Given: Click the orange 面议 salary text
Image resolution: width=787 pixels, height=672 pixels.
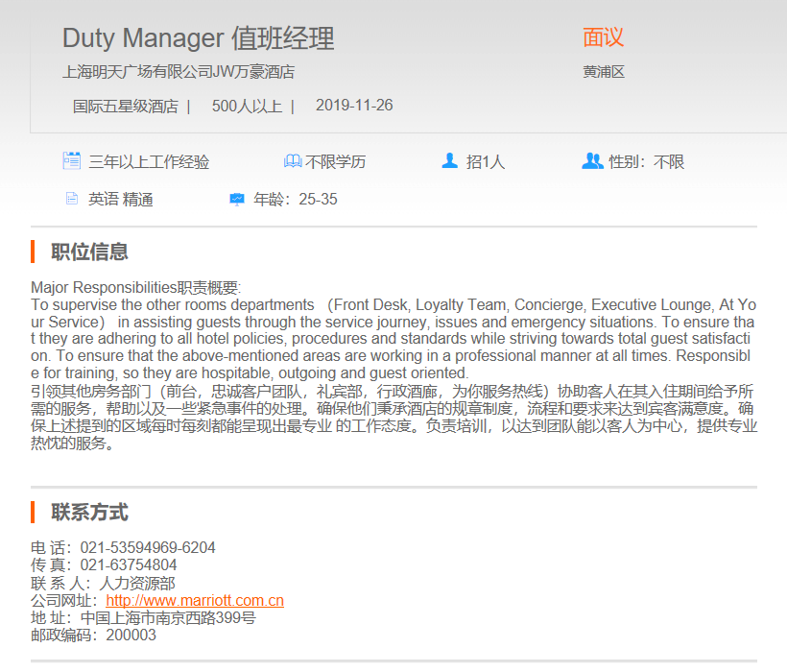Looking at the screenshot, I should click(x=603, y=37).
